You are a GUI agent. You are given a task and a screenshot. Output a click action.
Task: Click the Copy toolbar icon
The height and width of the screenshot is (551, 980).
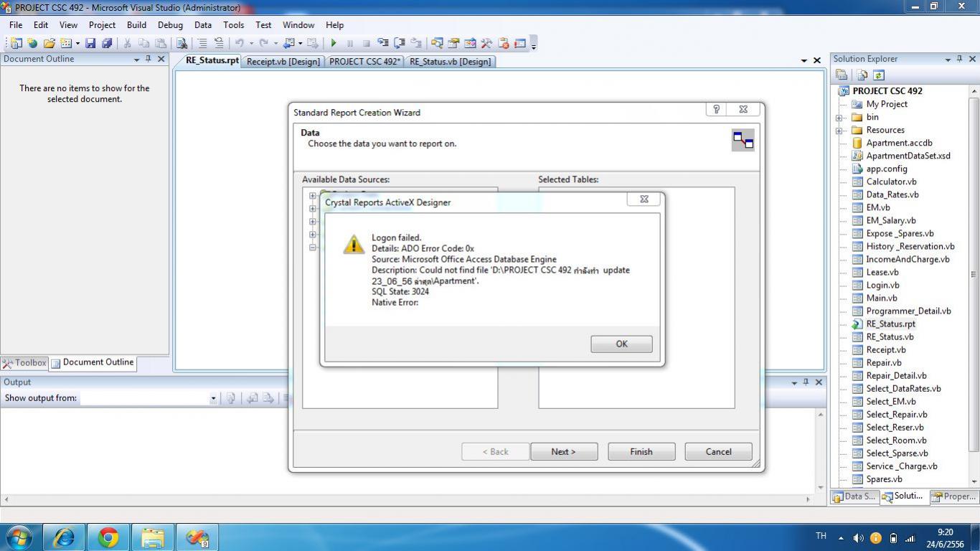(143, 43)
